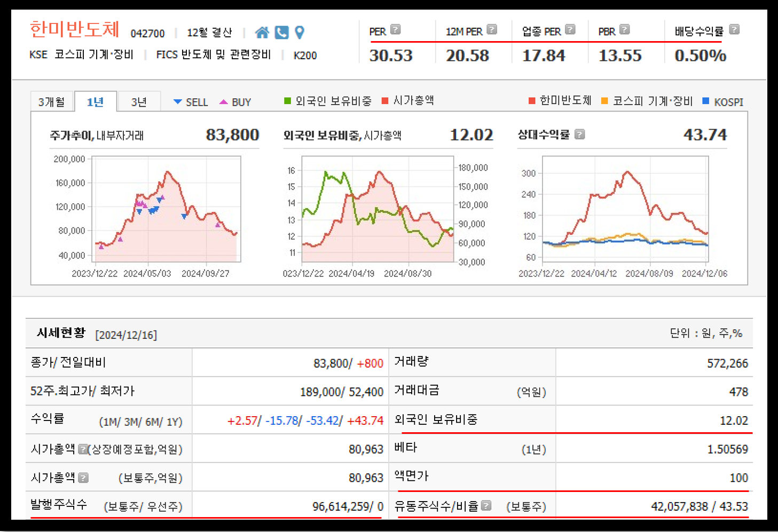Click the 단위 : 원, 주,% unit note
The height and width of the screenshot is (532, 778).
[x=706, y=334]
